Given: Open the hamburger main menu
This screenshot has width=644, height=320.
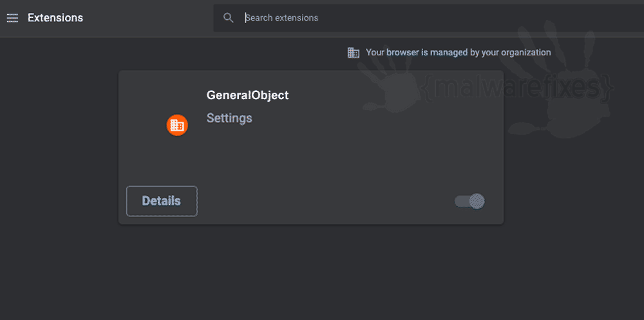Looking at the screenshot, I should click(12, 17).
